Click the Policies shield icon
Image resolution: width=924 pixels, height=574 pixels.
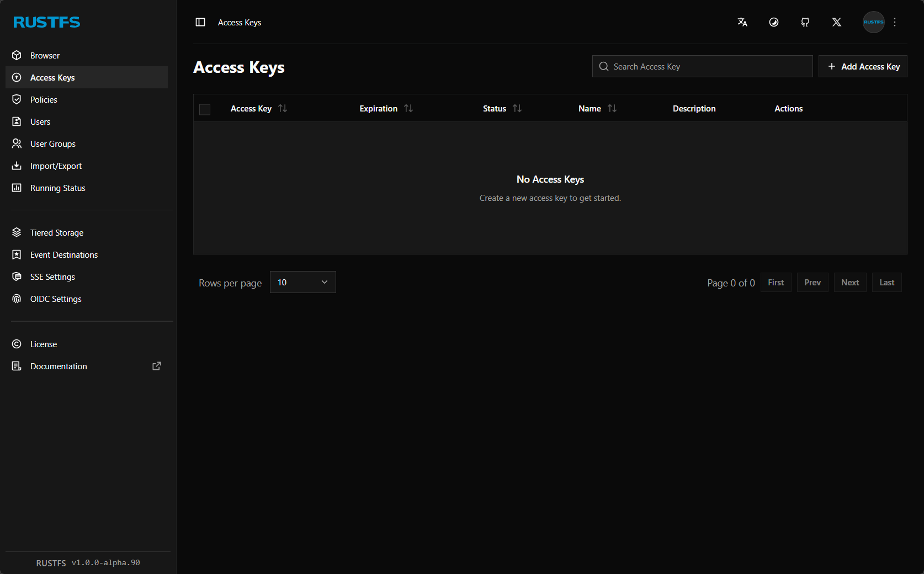(17, 99)
